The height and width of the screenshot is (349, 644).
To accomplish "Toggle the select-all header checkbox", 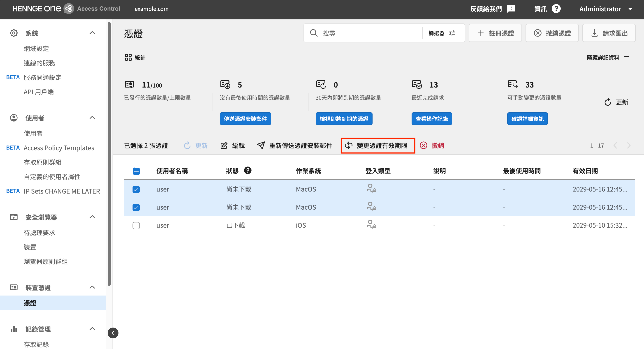I will 136,171.
